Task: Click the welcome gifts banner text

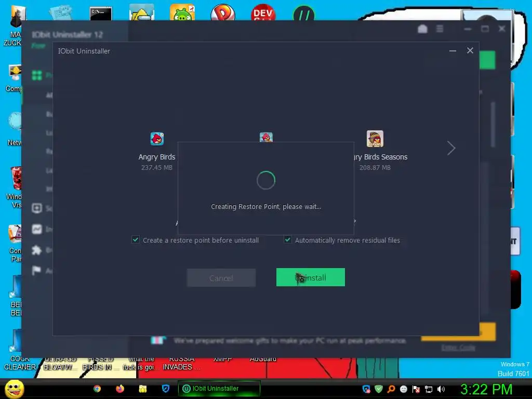Action: point(290,340)
